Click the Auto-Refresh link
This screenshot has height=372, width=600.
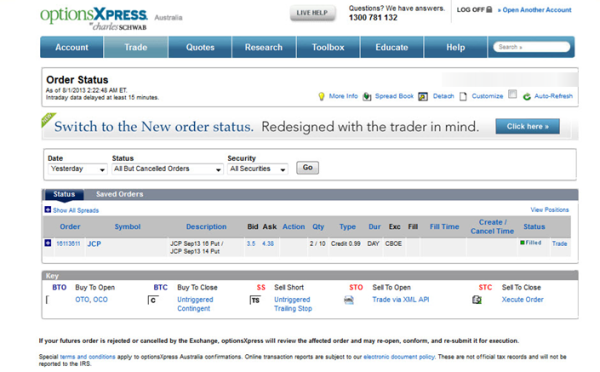553,96
